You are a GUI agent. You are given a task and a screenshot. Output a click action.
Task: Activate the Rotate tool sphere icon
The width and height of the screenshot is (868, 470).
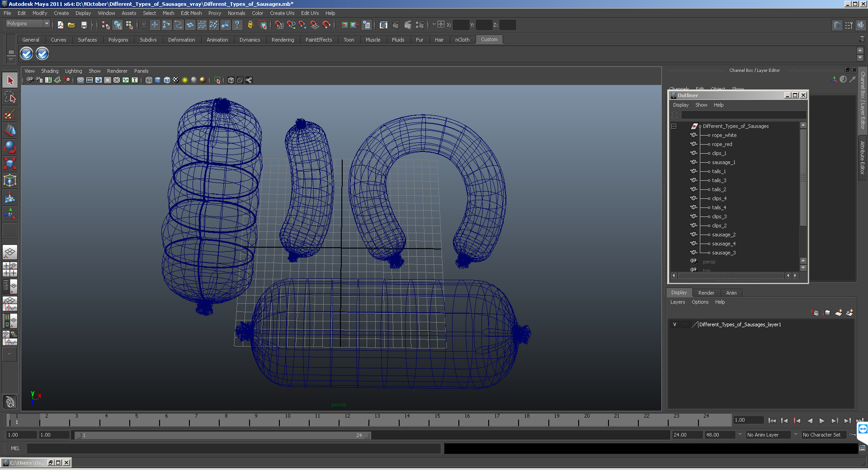pos(10,147)
